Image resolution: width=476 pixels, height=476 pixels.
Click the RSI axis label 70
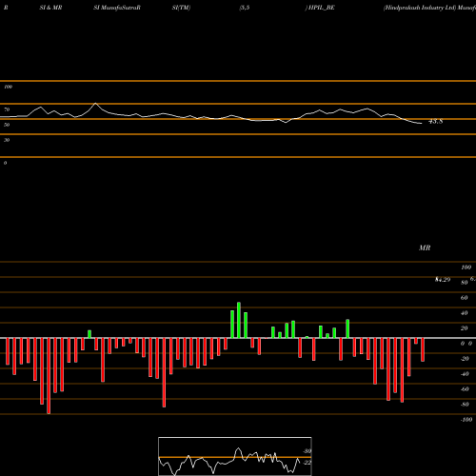point(7,109)
